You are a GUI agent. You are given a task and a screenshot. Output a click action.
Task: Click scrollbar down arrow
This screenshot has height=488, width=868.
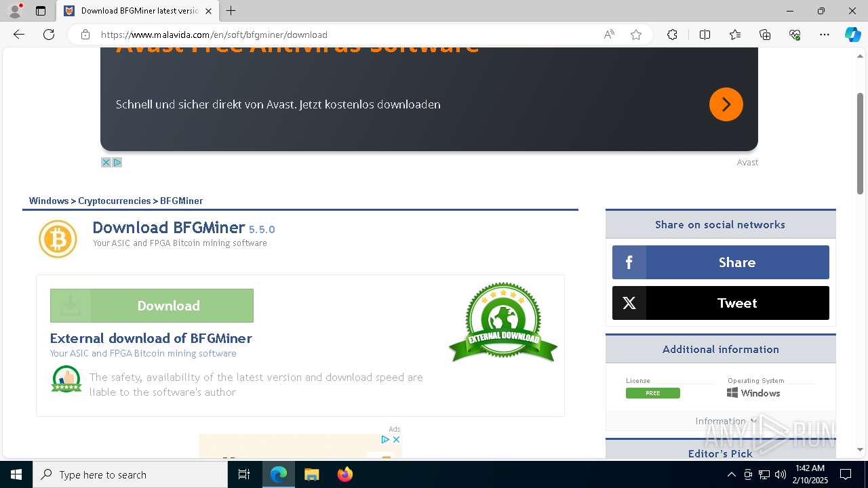pyautogui.click(x=861, y=449)
